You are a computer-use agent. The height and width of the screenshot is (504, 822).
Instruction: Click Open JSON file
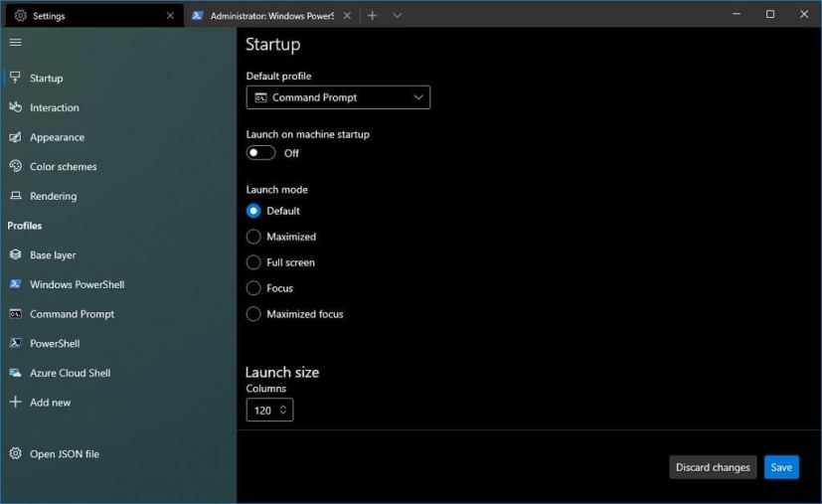pos(118,453)
